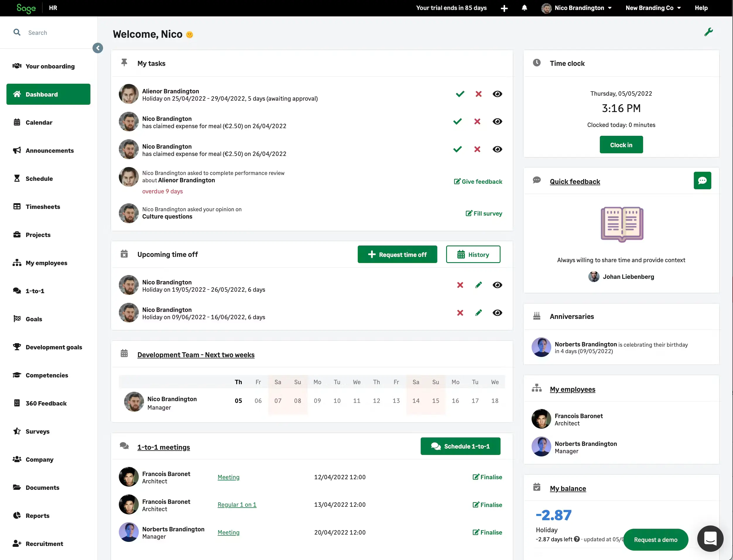Click Request time off
Screen dimensions: 733x560
(x=397, y=254)
